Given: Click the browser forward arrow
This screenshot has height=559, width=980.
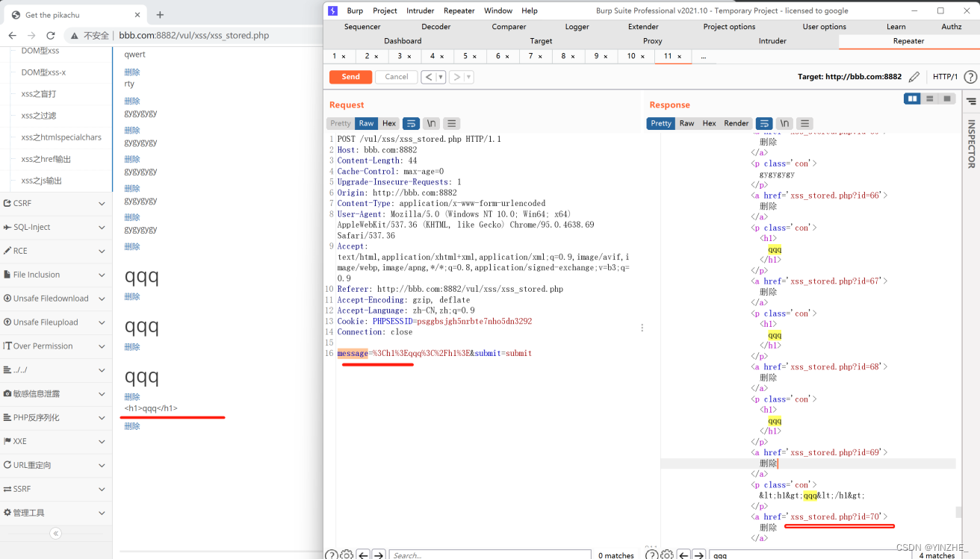Looking at the screenshot, I should 31,35.
